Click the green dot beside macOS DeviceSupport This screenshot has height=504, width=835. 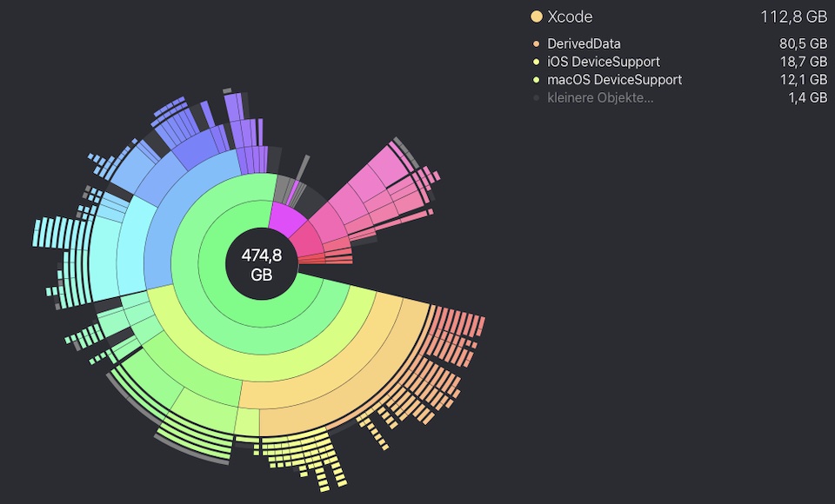pos(537,80)
